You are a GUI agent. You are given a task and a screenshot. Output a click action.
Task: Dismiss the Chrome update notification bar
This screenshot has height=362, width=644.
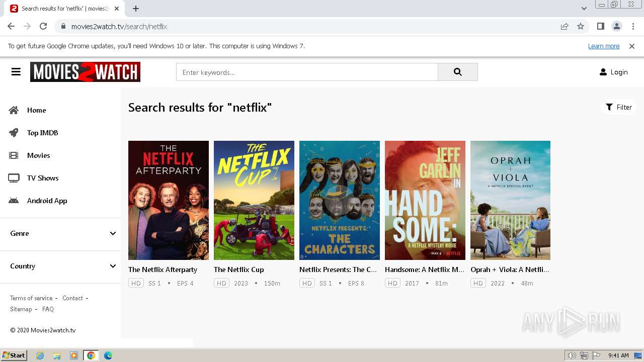(632, 46)
